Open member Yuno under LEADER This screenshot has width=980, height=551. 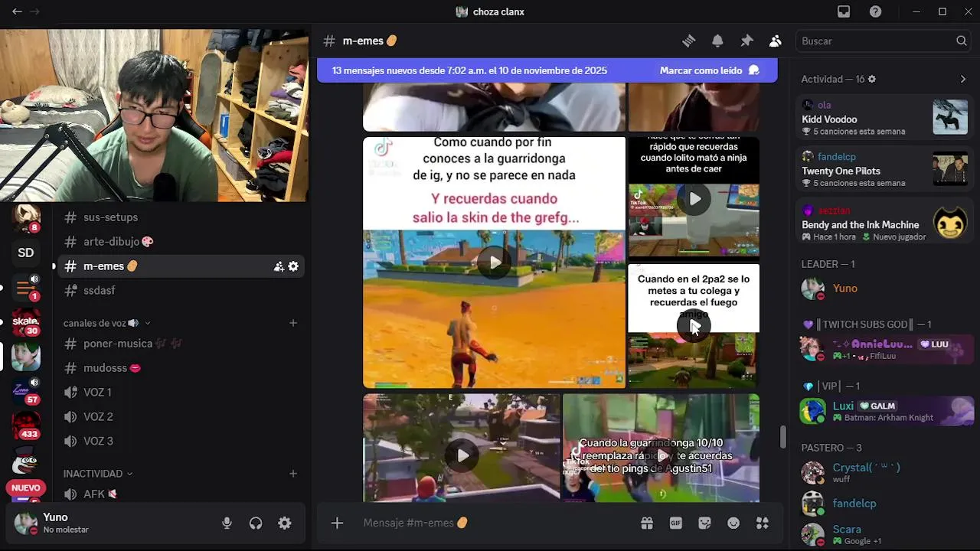pos(884,289)
